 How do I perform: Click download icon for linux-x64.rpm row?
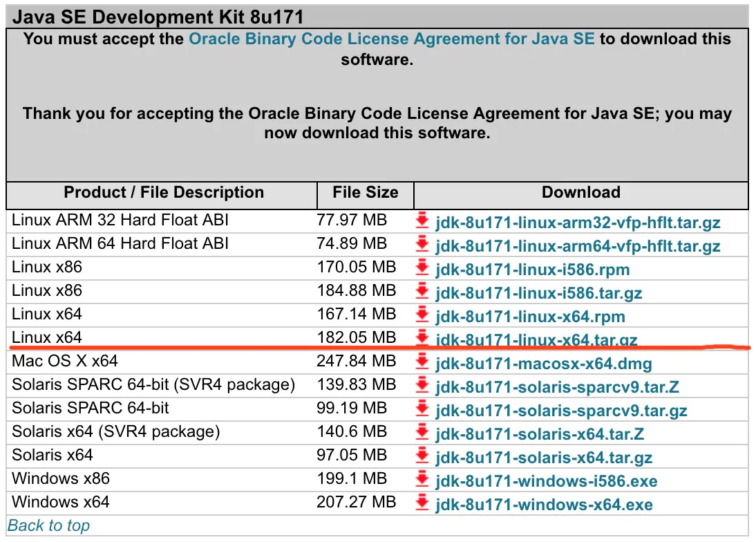click(422, 316)
